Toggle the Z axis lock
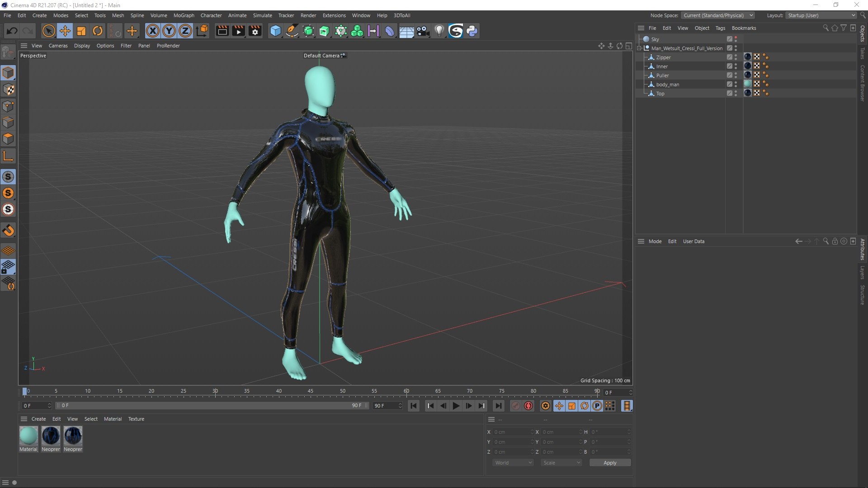This screenshot has width=868, height=488. pos(185,31)
